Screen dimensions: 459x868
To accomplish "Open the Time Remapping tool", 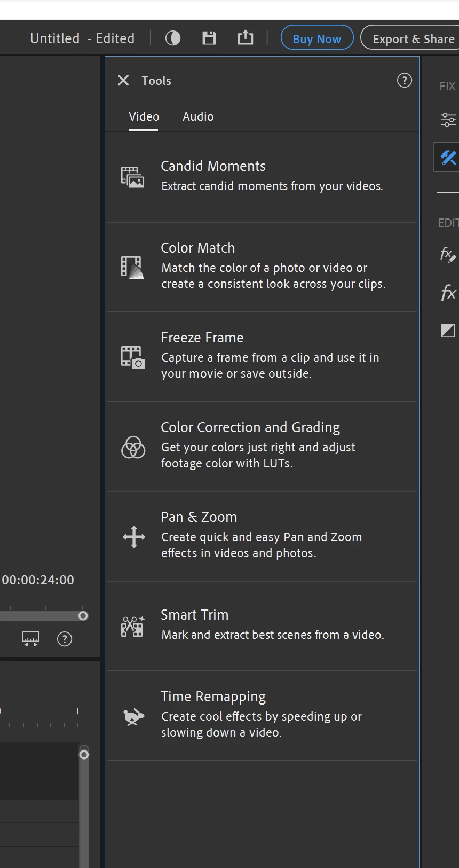I will [262, 715].
